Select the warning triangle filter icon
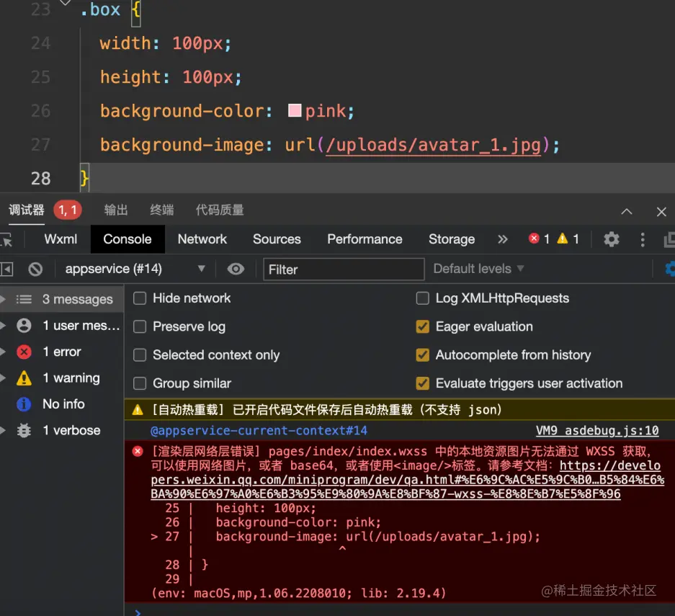675x616 pixels. [x=24, y=378]
